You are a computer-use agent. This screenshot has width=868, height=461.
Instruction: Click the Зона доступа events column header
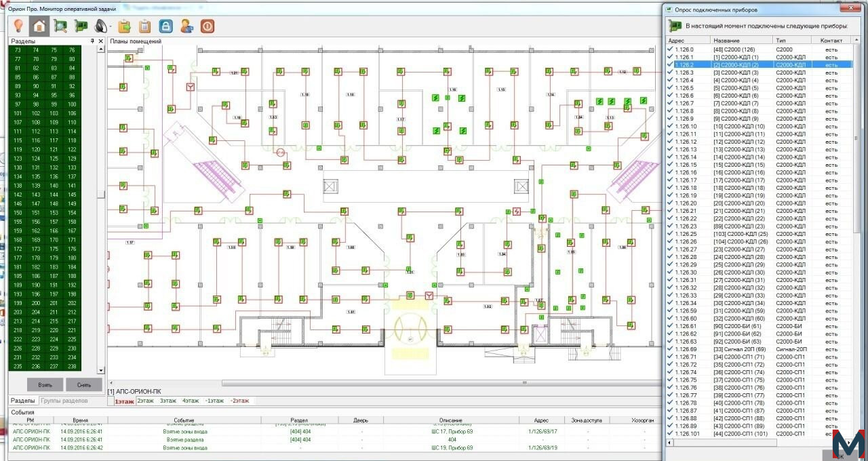[x=587, y=420]
